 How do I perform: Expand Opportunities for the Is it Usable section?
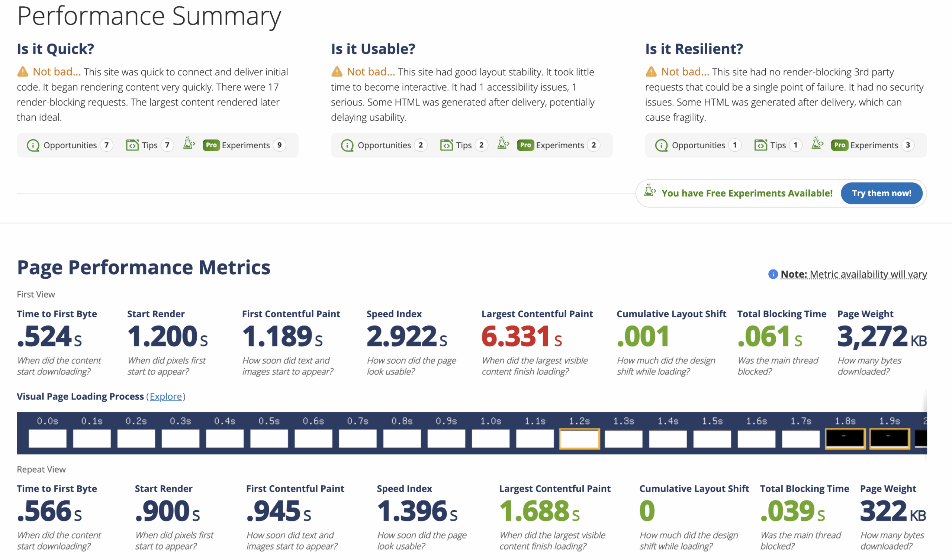pos(385,145)
